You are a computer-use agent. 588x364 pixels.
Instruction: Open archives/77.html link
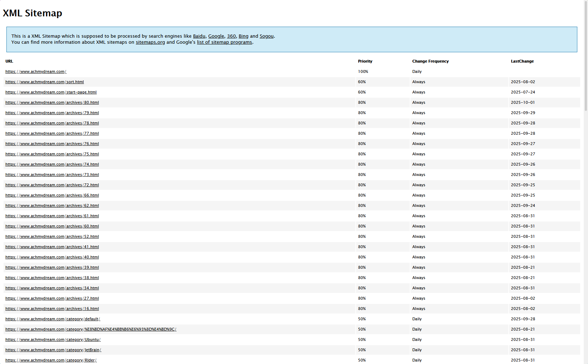click(52, 134)
